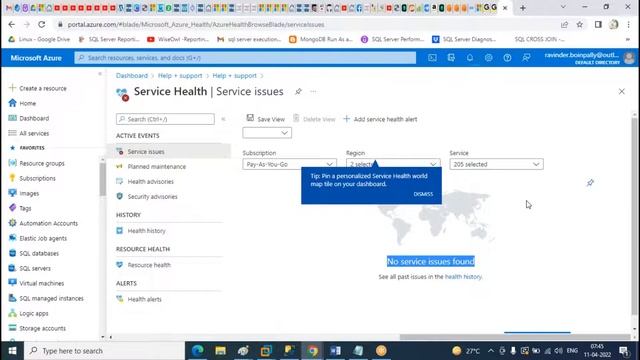
Task: Open Resource groups
Action: click(37, 163)
